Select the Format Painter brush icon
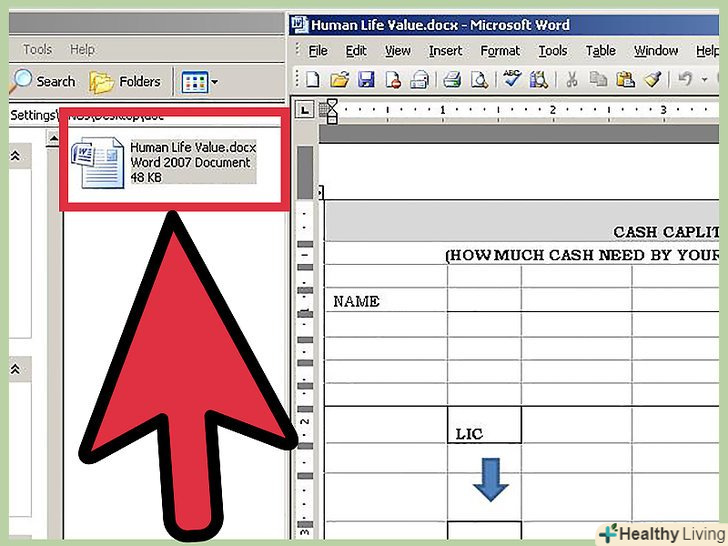 652,79
